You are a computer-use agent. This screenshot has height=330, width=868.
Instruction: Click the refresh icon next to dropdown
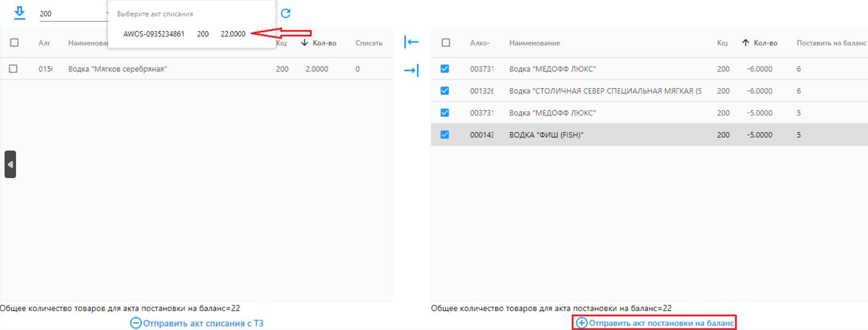point(286,13)
